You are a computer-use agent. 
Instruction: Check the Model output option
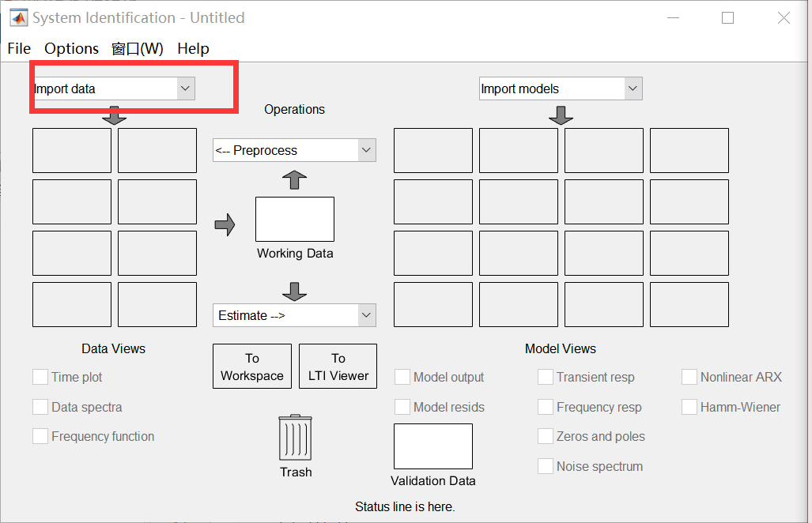[x=402, y=377]
